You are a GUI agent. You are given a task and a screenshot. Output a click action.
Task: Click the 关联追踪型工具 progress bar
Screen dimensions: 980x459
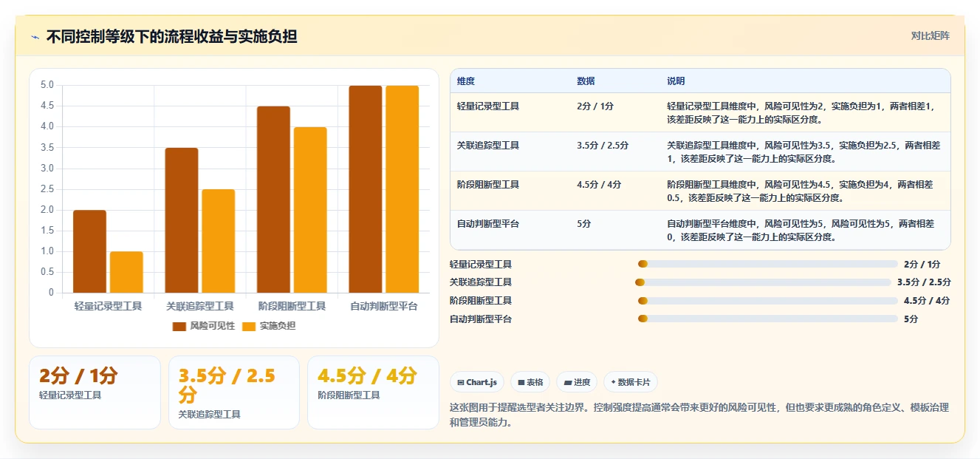click(763, 282)
